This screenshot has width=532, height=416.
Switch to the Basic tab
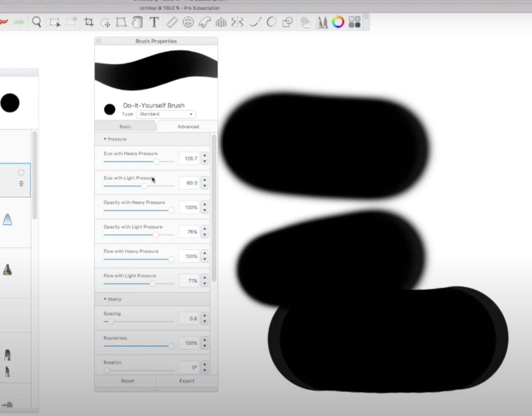[x=125, y=127]
